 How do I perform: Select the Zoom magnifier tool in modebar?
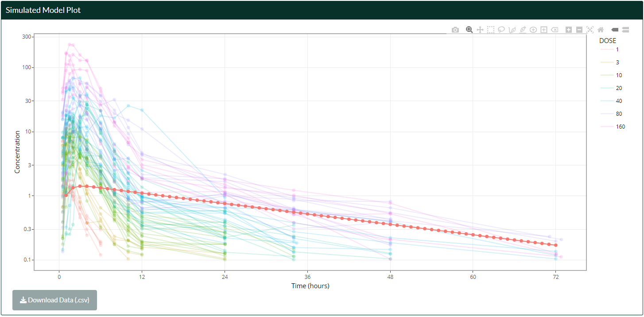point(469,30)
